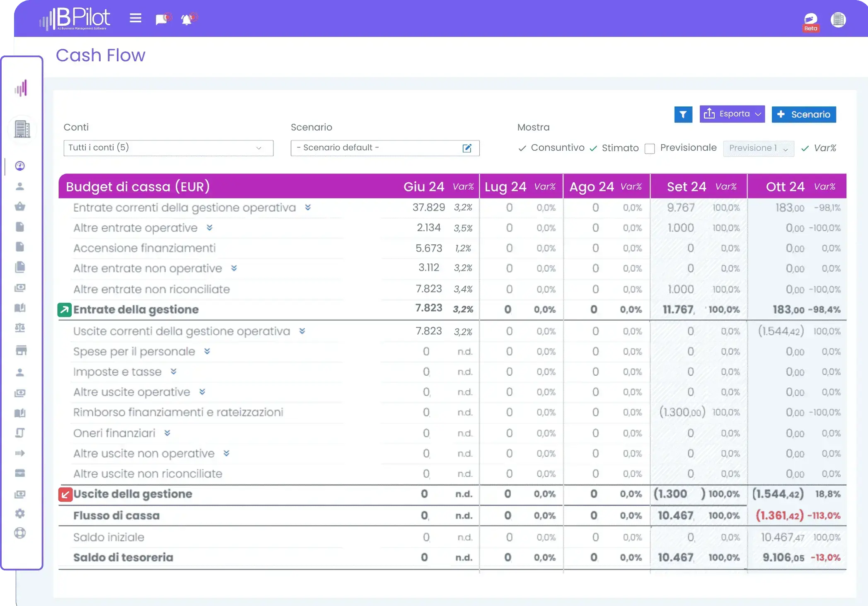
Task: Open the Previsione 1 dropdown
Action: (758, 148)
